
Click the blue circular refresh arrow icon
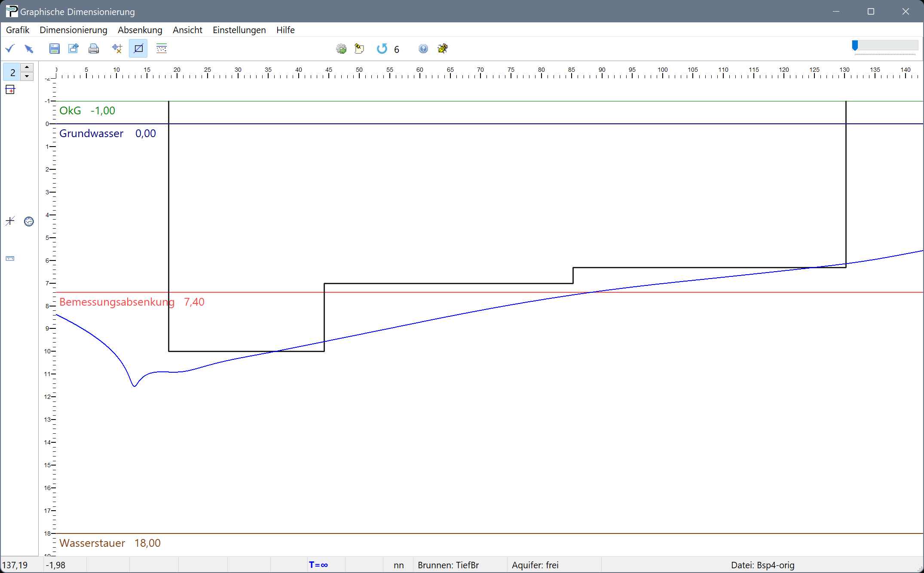[x=382, y=49]
